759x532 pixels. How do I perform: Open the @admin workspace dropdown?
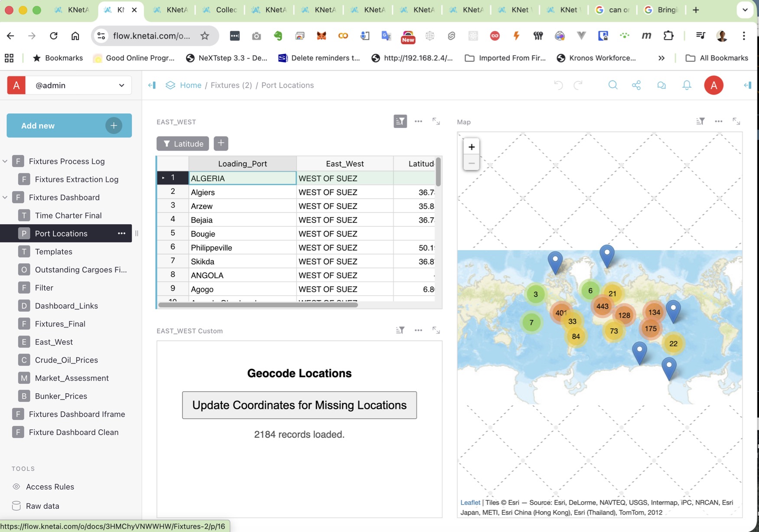coord(78,85)
